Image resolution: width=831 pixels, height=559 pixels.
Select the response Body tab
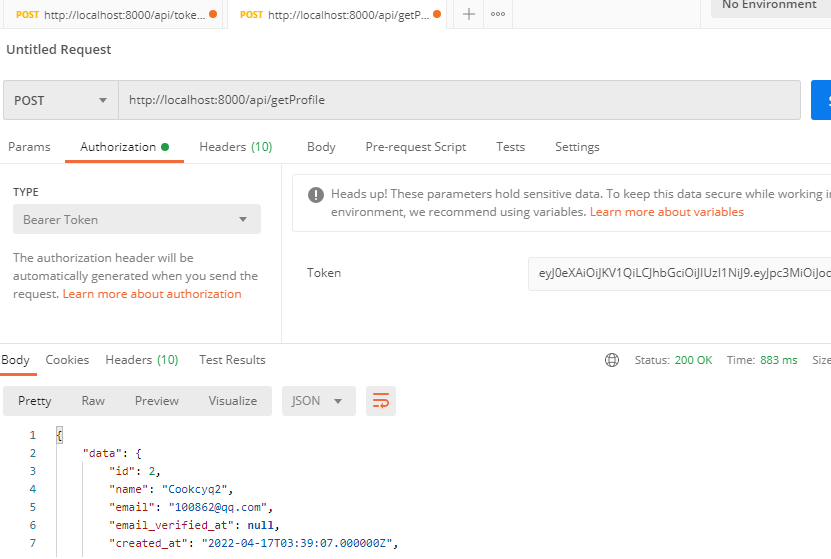(15, 360)
